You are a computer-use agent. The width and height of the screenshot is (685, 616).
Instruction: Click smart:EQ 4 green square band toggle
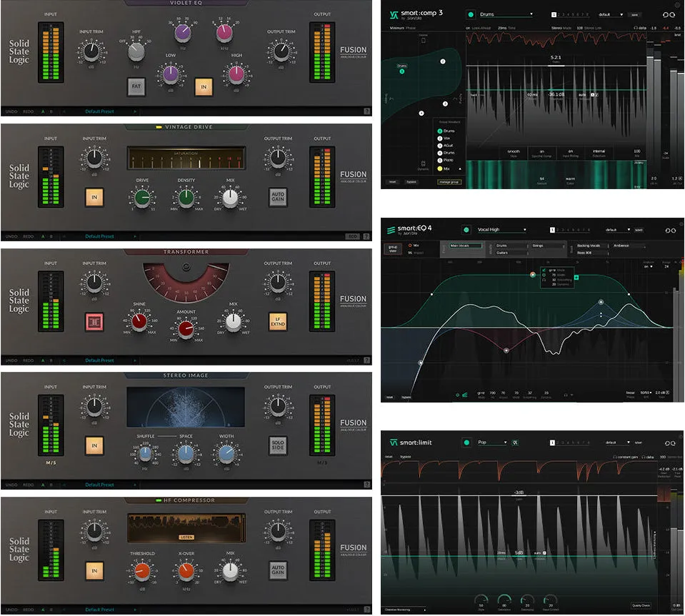(576, 277)
